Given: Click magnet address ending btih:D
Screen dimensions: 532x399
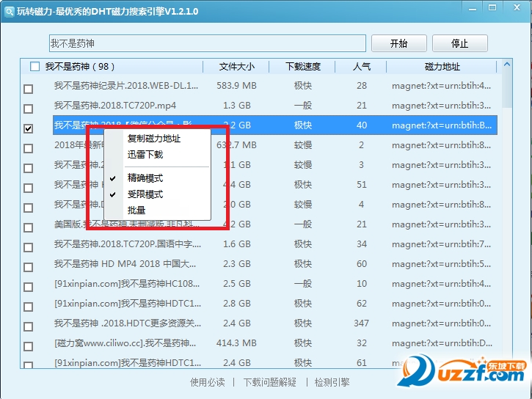Looking at the screenshot, I should pyautogui.click(x=442, y=343).
